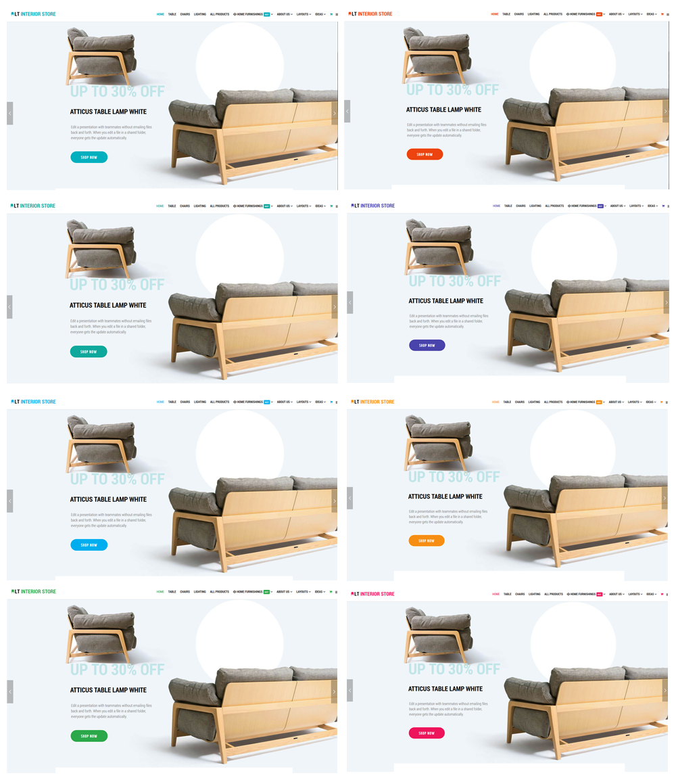
Task: Click the orange Shop Now button
Action: tap(426, 540)
